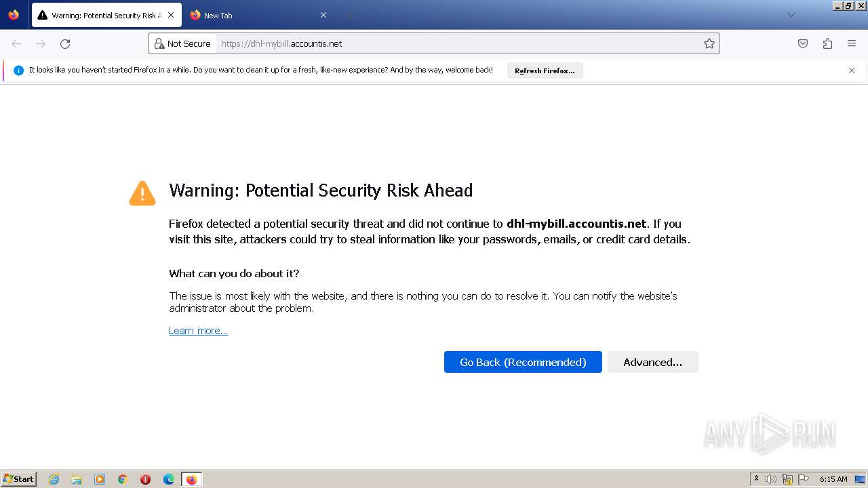
Task: Click the address bar URL field
Action: click(x=454, y=43)
